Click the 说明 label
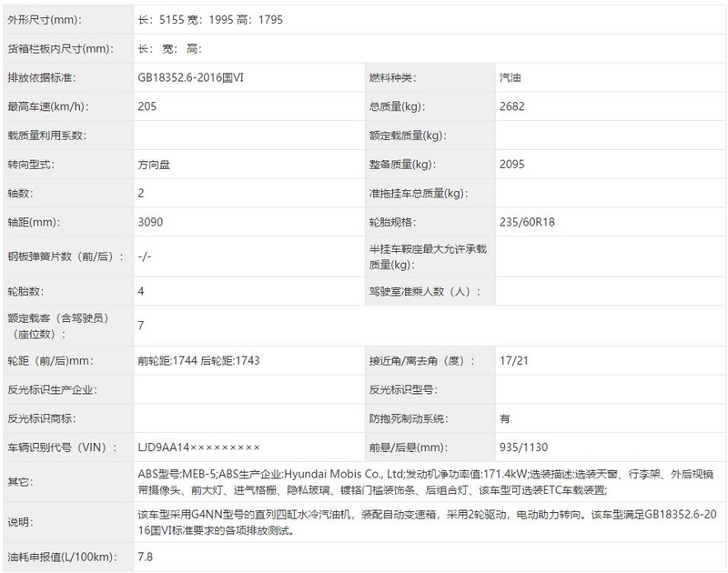Image resolution: width=728 pixels, height=573 pixels. [x=20, y=522]
